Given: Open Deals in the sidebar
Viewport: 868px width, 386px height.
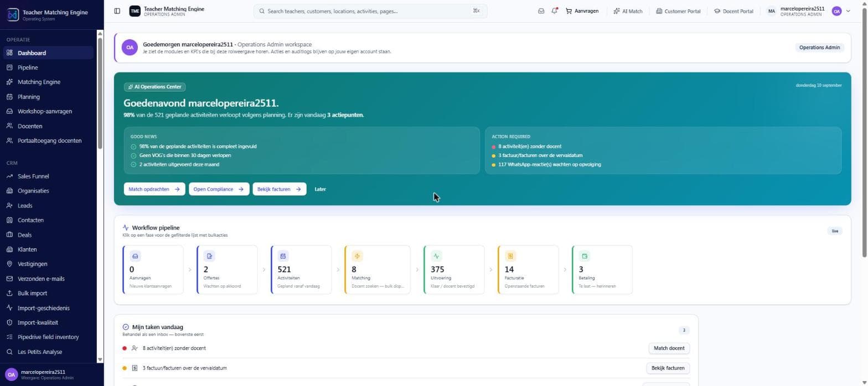Looking at the screenshot, I should 48,235.
